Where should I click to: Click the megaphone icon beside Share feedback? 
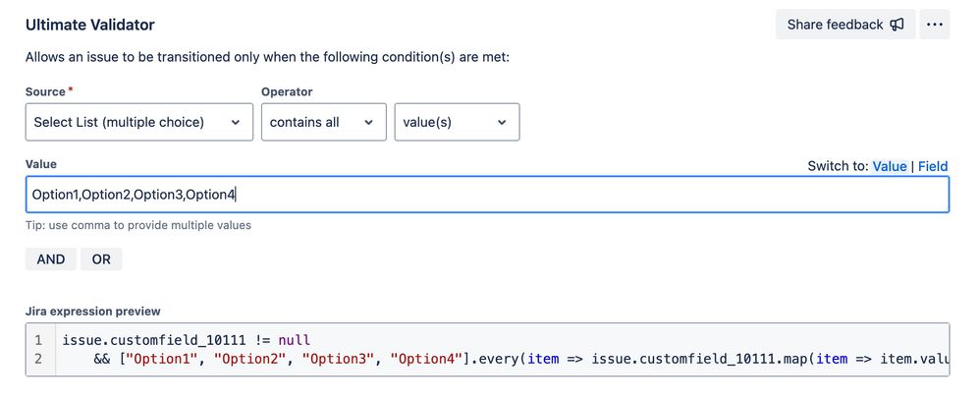click(897, 25)
